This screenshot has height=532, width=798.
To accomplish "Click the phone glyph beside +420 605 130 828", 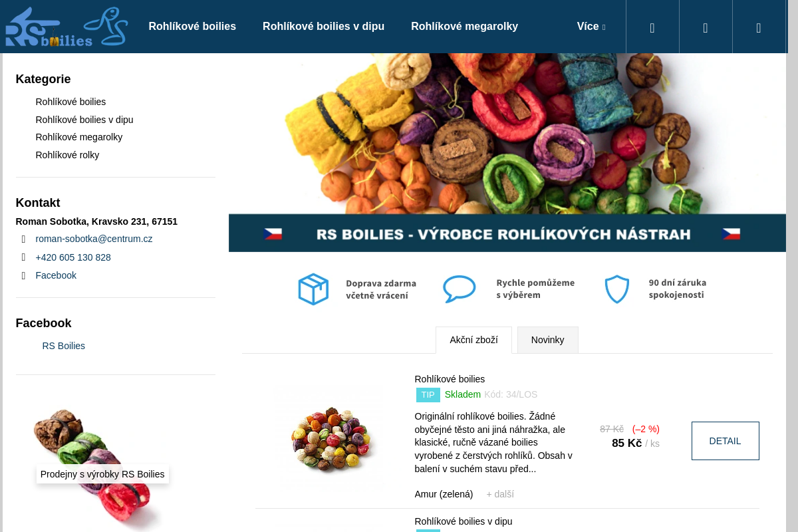I will 23,257.
